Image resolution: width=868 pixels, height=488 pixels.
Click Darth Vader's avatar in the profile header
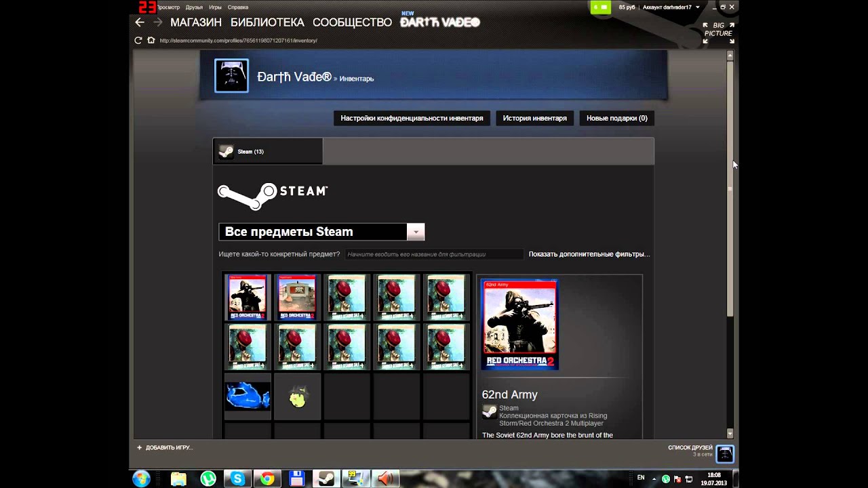[x=231, y=75]
